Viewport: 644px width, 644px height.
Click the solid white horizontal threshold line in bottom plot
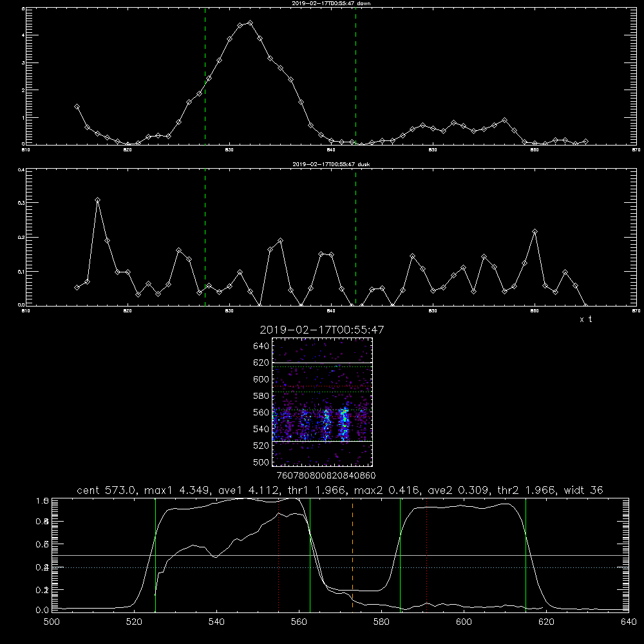(340, 555)
